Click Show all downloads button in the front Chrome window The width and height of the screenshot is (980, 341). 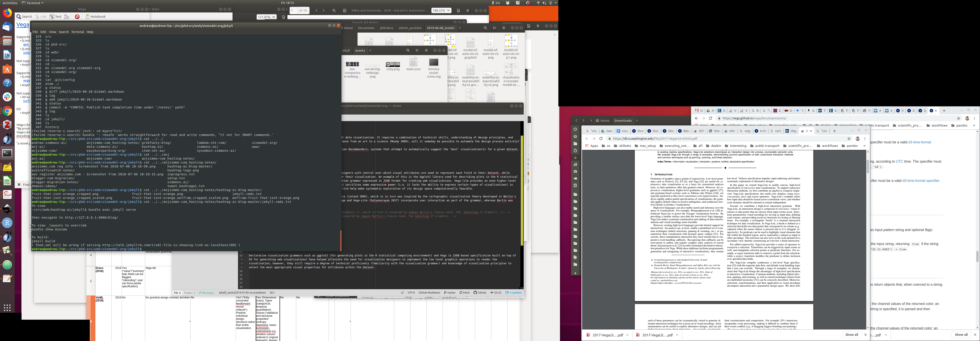(851, 335)
